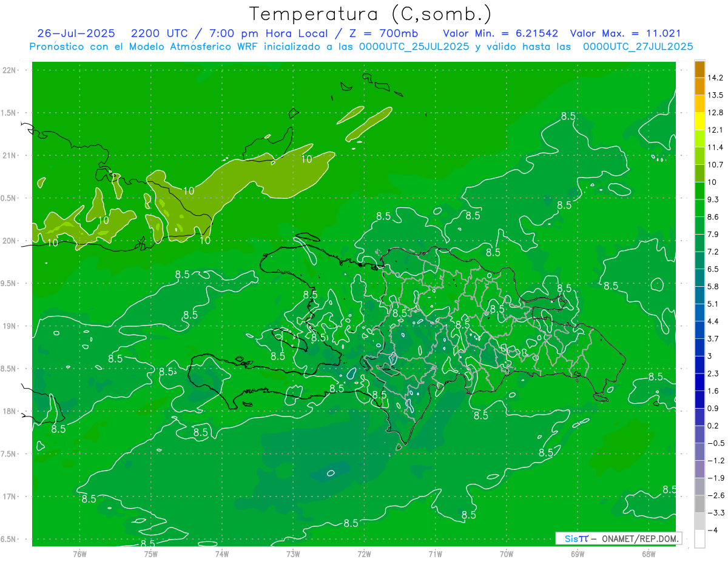Click the '12.8' color scale label
Screen dimensions: 728x562
click(715, 113)
